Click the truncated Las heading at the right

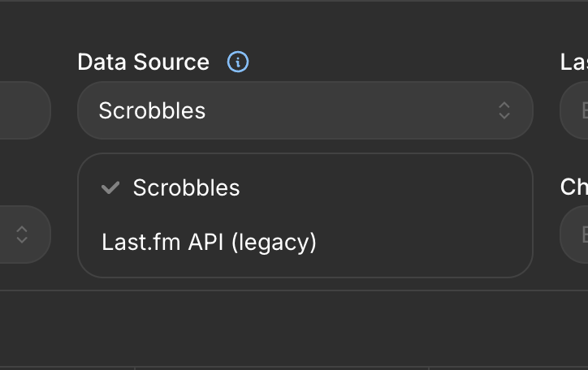(574, 62)
